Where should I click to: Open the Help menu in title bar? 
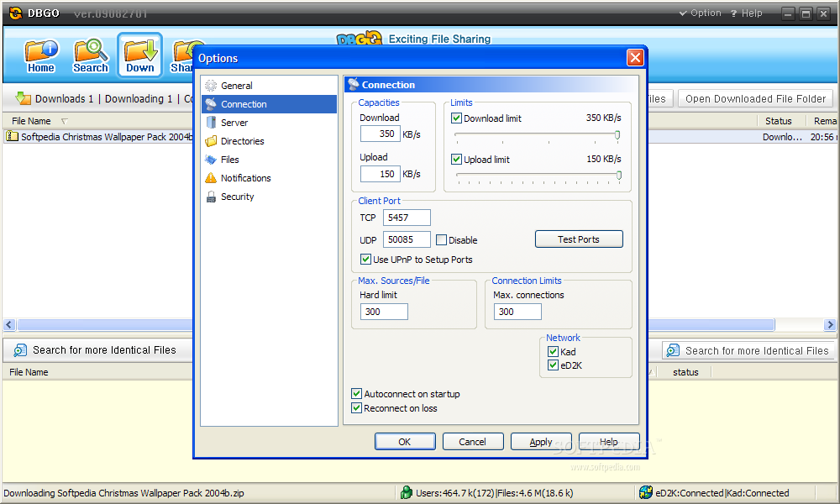coord(746,13)
